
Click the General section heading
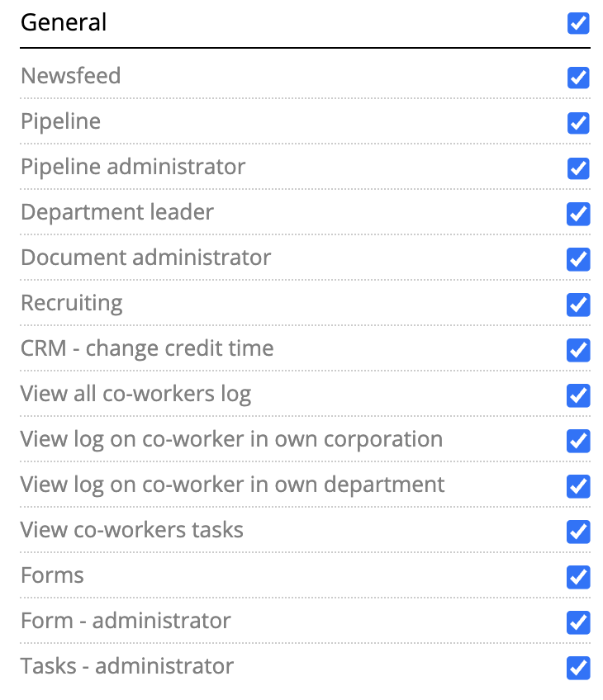[64, 22]
